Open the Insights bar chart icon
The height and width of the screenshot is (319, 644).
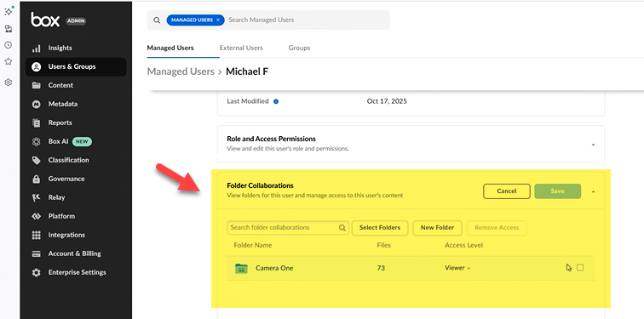(x=36, y=48)
